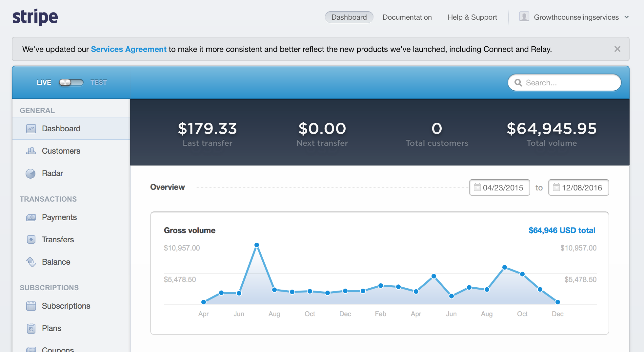The height and width of the screenshot is (352, 644).
Task: Click the Gross volume heading
Action: [x=190, y=231]
